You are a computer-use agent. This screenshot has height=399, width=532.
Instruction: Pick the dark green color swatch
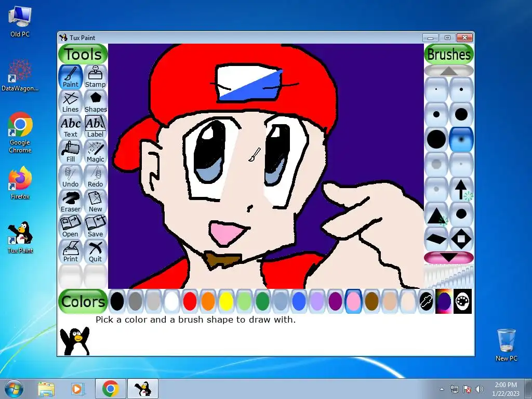point(262,301)
